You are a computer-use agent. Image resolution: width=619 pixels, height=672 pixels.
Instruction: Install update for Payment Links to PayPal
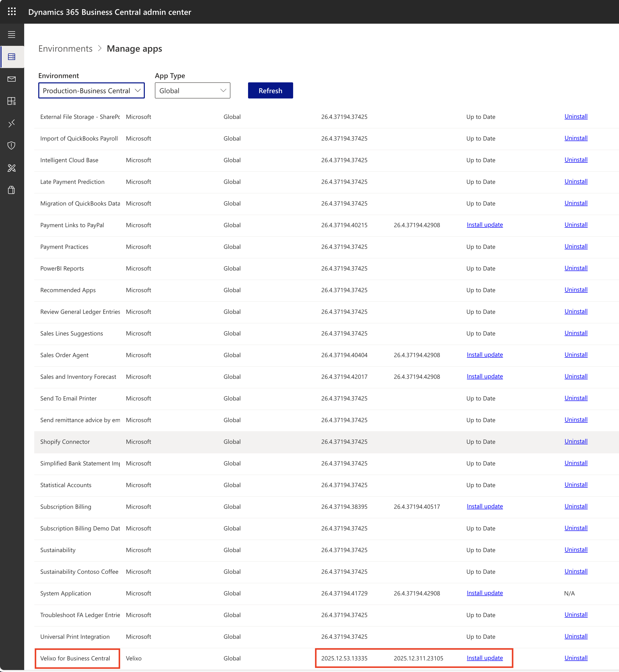[484, 225]
